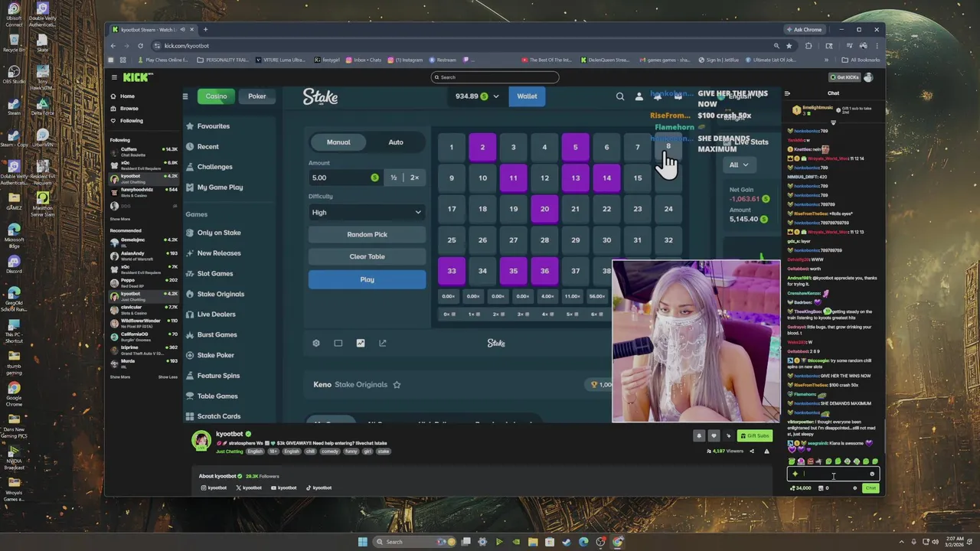The height and width of the screenshot is (551, 980).
Task: Open emote picker in chat input
Action: click(x=871, y=474)
